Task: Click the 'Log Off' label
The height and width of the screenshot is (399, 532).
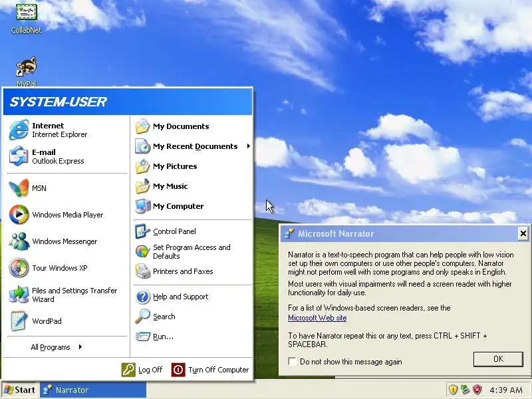Action: [x=150, y=370]
